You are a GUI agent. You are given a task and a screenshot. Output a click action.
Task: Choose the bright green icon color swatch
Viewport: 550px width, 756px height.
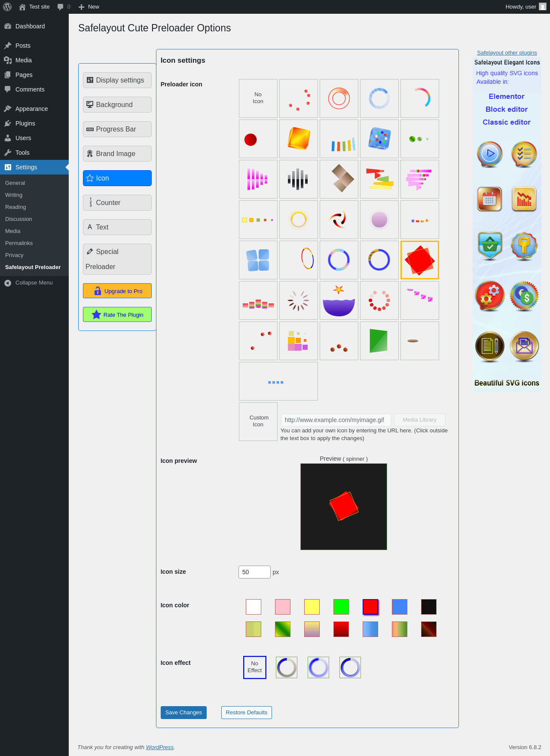[x=341, y=607]
